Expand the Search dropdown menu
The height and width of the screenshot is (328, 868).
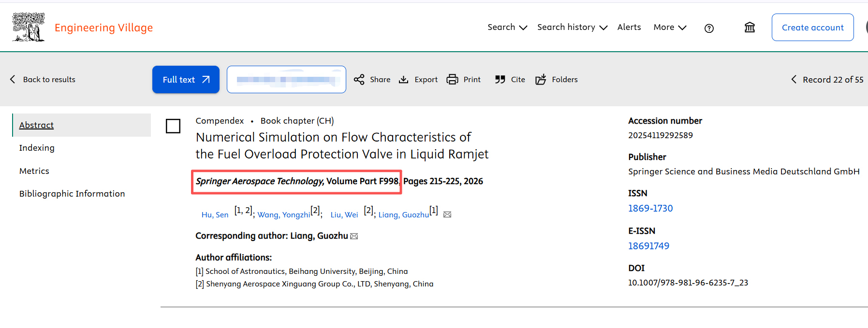507,28
